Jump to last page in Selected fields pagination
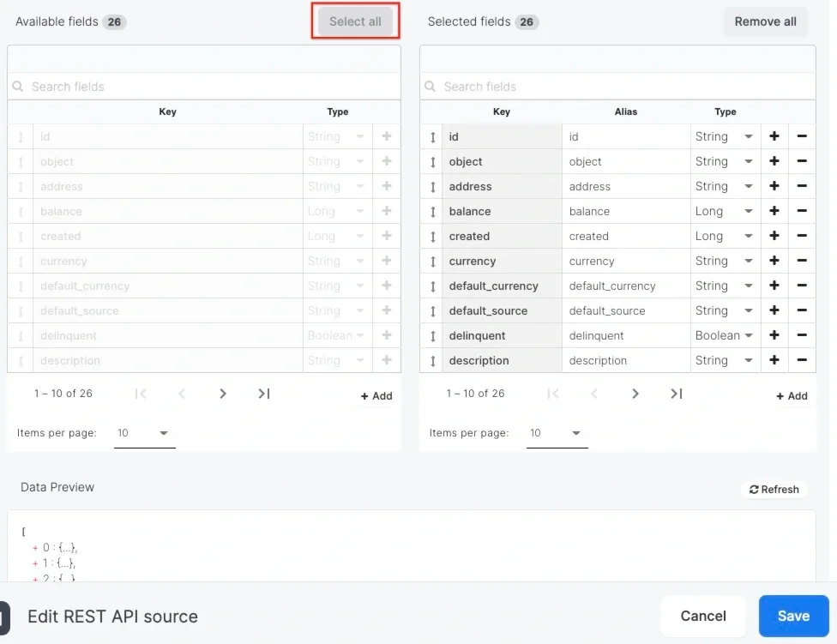Viewport: 837px width, 644px height. (677, 394)
